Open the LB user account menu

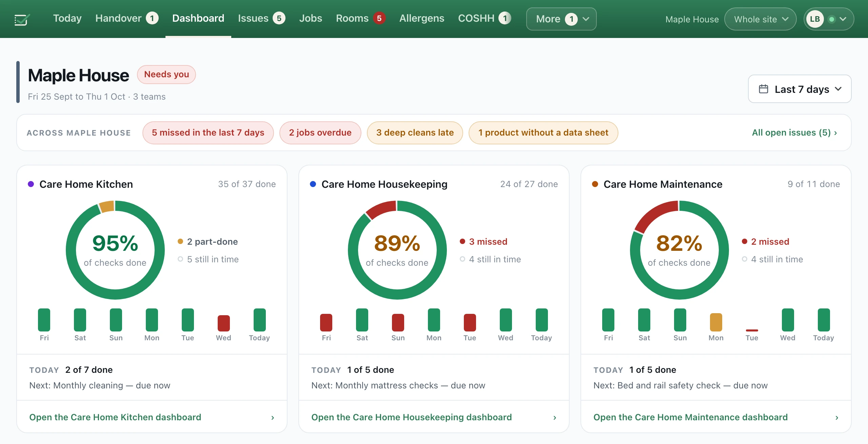click(x=828, y=19)
